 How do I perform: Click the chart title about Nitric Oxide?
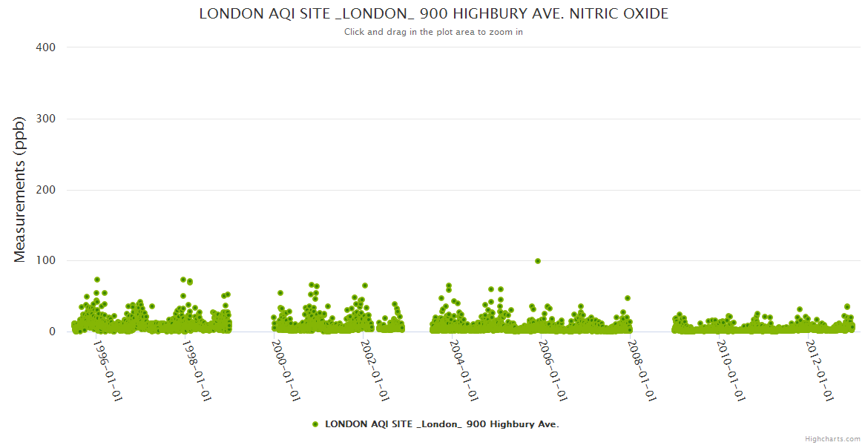pyautogui.click(x=433, y=14)
